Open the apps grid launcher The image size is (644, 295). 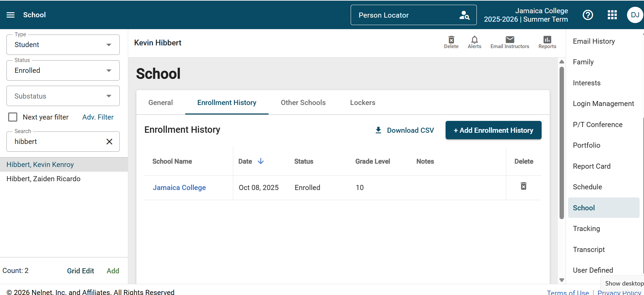point(612,15)
